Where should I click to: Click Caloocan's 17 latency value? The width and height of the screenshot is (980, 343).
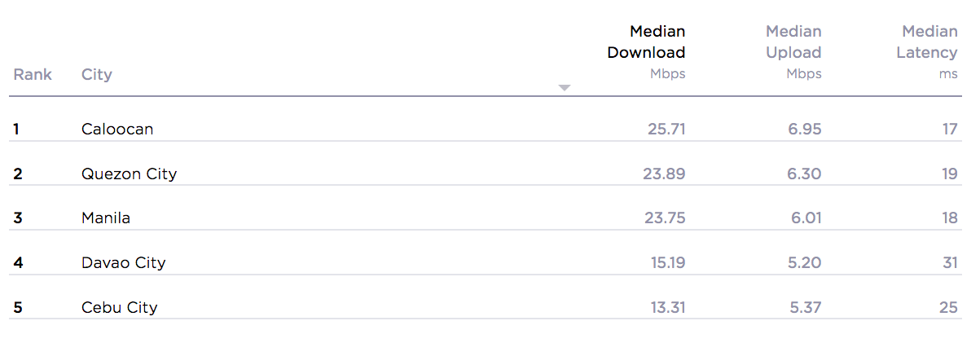click(x=951, y=129)
